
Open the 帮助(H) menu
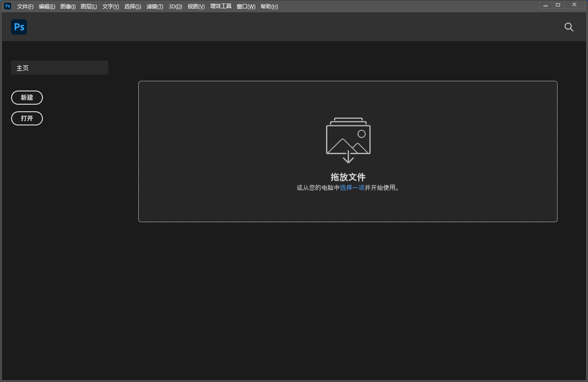[x=269, y=7]
